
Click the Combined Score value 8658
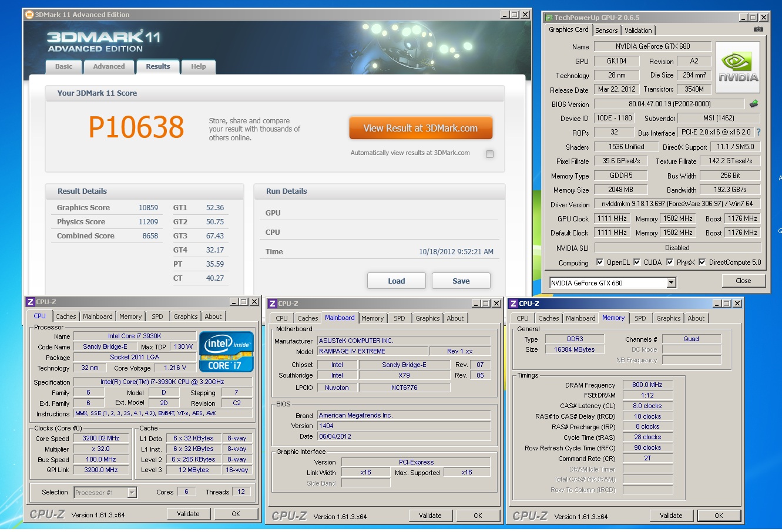(150, 236)
